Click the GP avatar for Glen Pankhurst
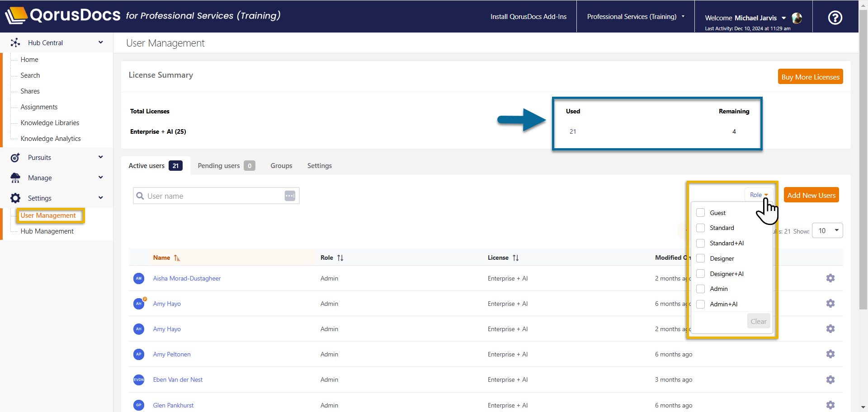Screen dimensions: 868x412 click(x=139, y=405)
